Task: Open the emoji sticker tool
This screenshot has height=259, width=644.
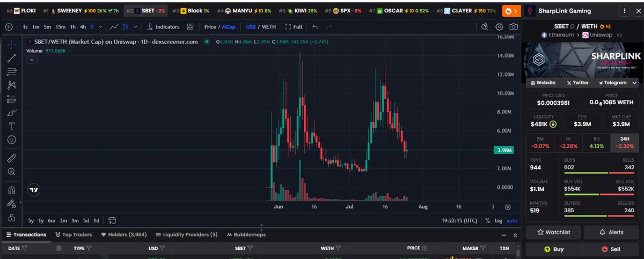Action: [x=11, y=140]
